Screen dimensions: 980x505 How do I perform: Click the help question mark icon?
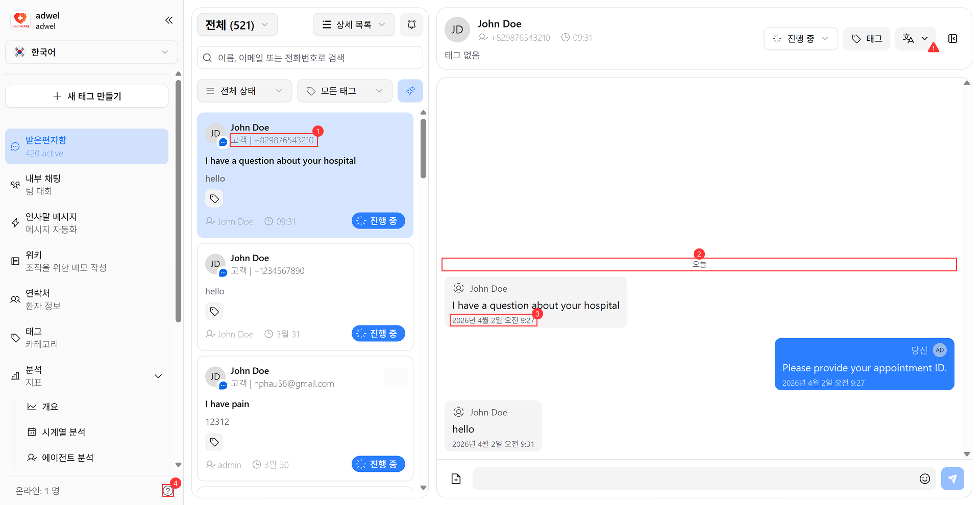tap(168, 491)
